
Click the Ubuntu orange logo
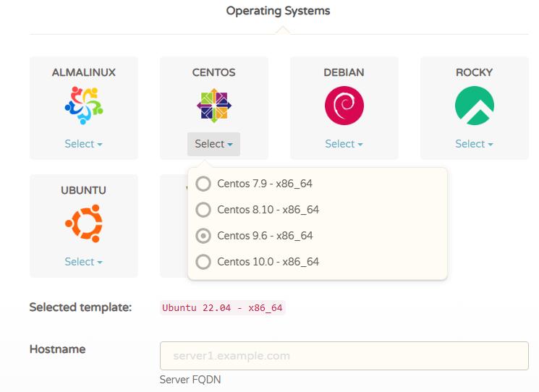[x=84, y=223]
